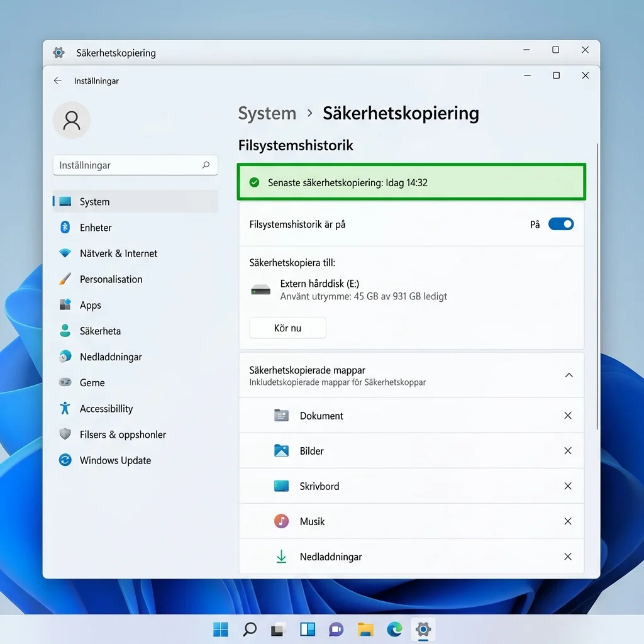Close the outer Säkerhetskopiering window
The image size is (644, 644).
pos(586,50)
